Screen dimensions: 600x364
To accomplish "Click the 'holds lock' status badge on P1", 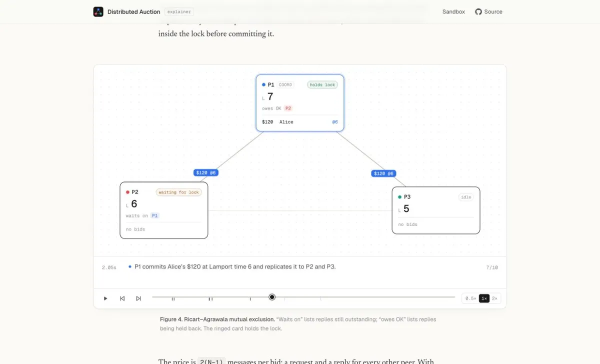I will [x=322, y=85].
